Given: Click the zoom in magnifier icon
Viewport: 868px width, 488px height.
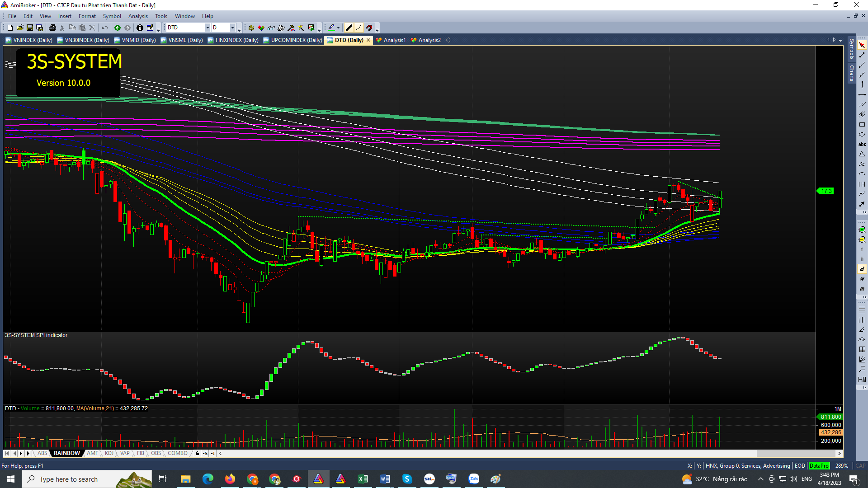Looking at the screenshot, I should pos(862,230).
